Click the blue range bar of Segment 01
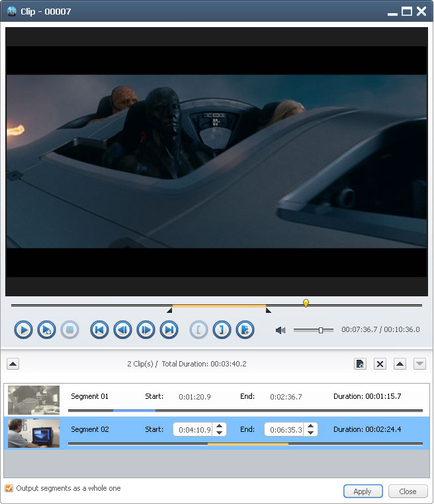Screen dimensions: 434x504 [x=134, y=411]
